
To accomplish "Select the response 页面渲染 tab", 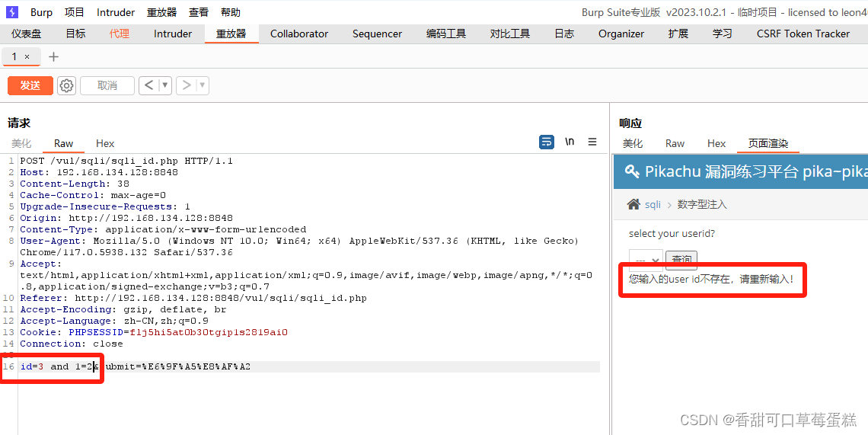I will pyautogui.click(x=767, y=143).
